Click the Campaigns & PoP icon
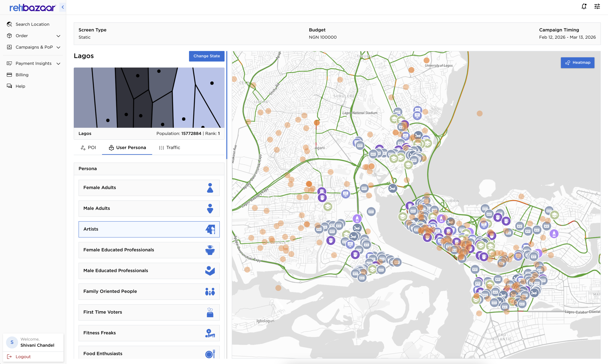608x364 pixels. coord(9,47)
